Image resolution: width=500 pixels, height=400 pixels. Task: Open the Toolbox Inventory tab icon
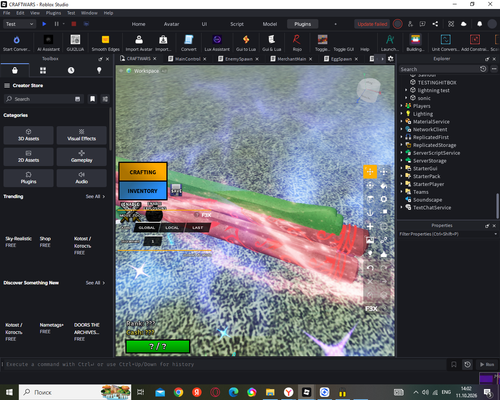pos(43,70)
